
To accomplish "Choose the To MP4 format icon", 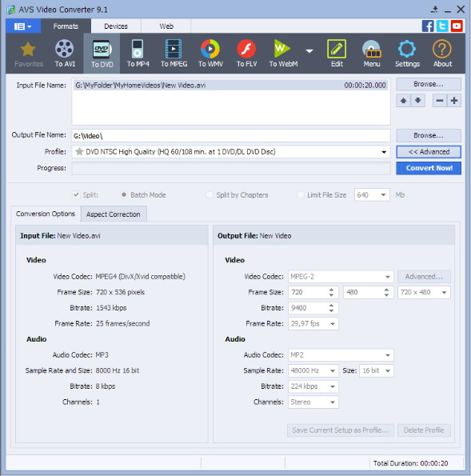I will (138, 54).
